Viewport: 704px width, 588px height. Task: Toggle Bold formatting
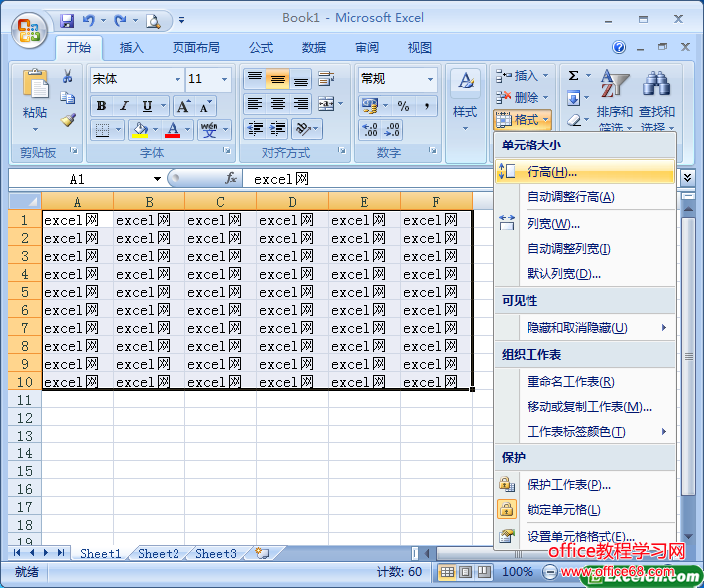pos(101,106)
